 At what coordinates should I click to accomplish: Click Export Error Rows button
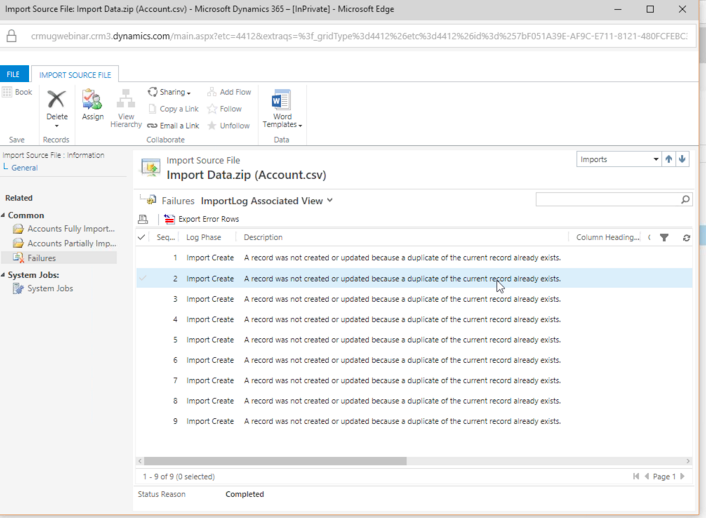(202, 219)
